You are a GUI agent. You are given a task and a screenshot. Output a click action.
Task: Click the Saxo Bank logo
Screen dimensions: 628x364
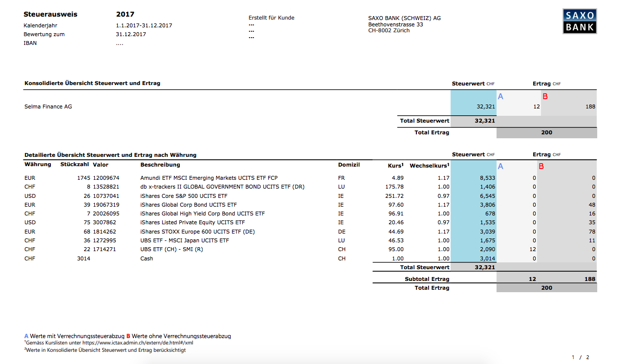coord(580,21)
